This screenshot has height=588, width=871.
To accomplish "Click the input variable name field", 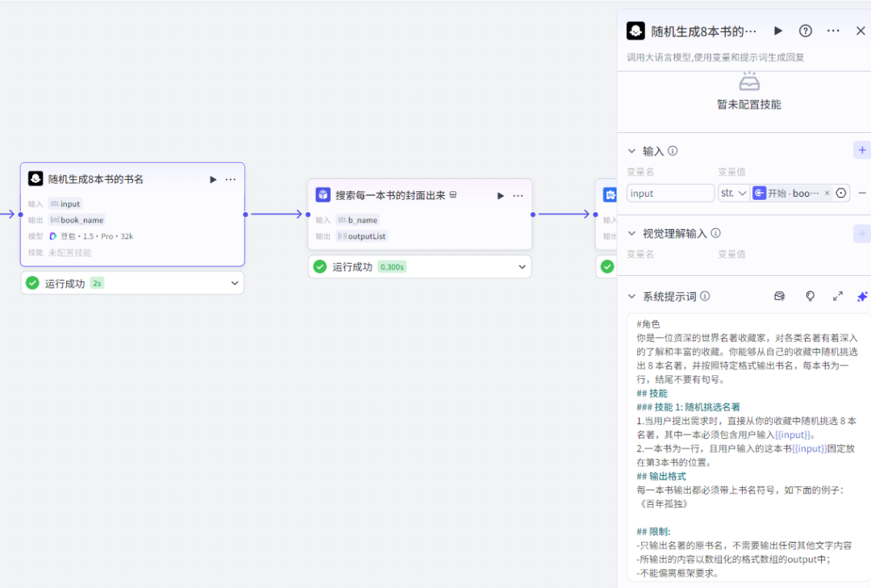I will [x=669, y=193].
